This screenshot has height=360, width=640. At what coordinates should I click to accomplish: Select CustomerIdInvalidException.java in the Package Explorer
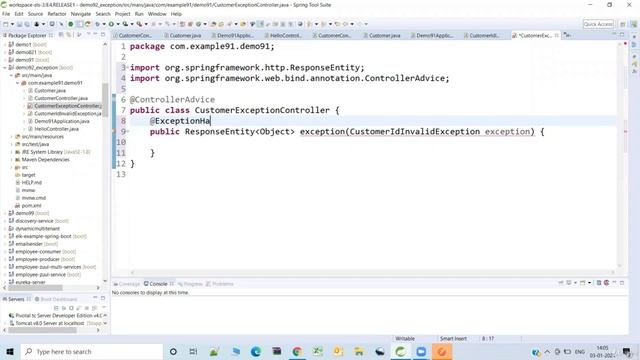pyautogui.click(x=68, y=114)
